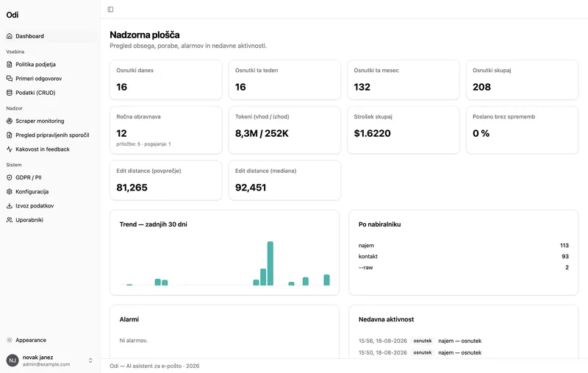Open Konfiguracija page
The height and width of the screenshot is (373, 588).
(x=50, y=192)
